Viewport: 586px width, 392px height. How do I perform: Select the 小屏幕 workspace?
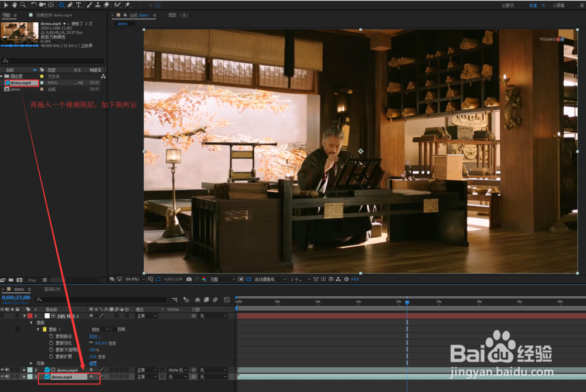[558, 5]
